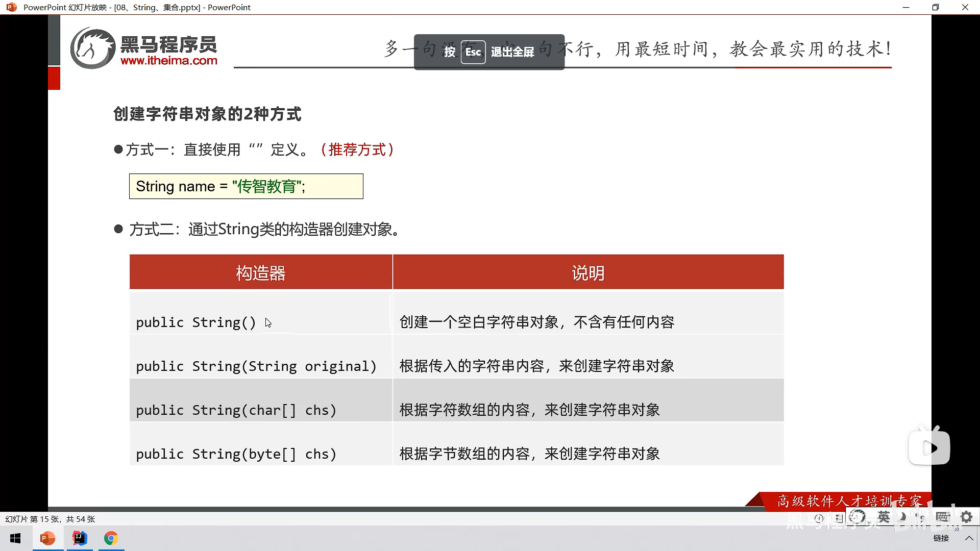Viewport: 980px width, 551px height.
Task: Expand the double-chevron overflow next to 链接
Action: [x=957, y=530]
